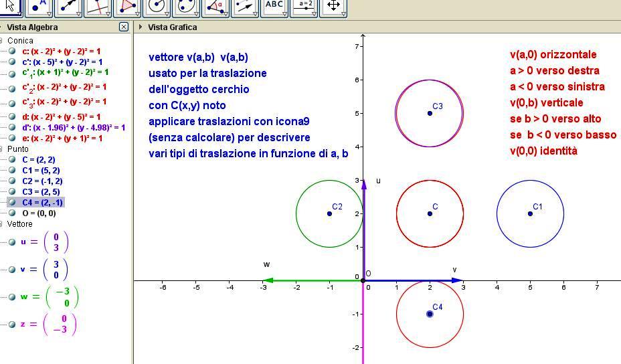
Task: Collapse the Conica group in algebra view
Action: (x=1, y=40)
